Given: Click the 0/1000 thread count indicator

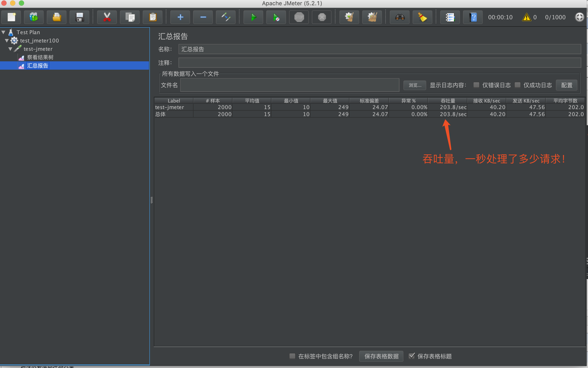Looking at the screenshot, I should 555,17.
